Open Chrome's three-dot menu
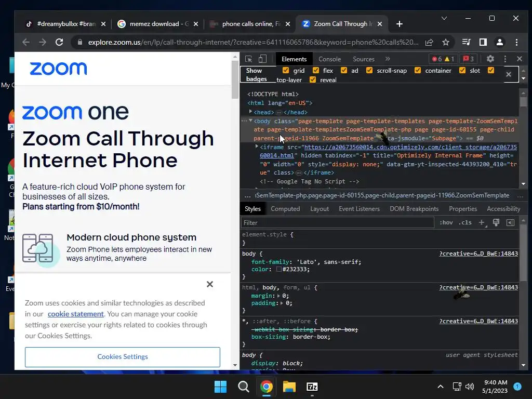The image size is (532, 399). pyautogui.click(x=516, y=42)
